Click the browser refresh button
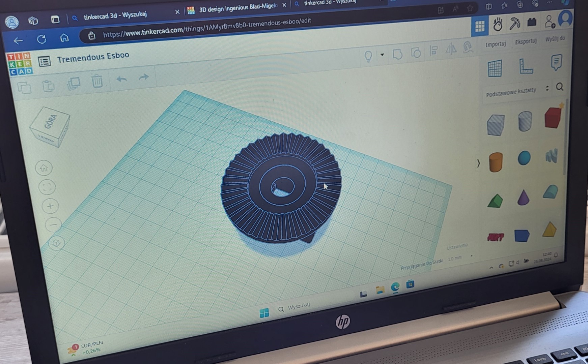 click(41, 39)
